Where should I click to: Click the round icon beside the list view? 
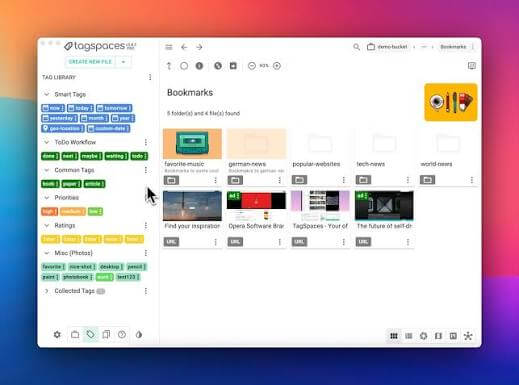tap(423, 336)
